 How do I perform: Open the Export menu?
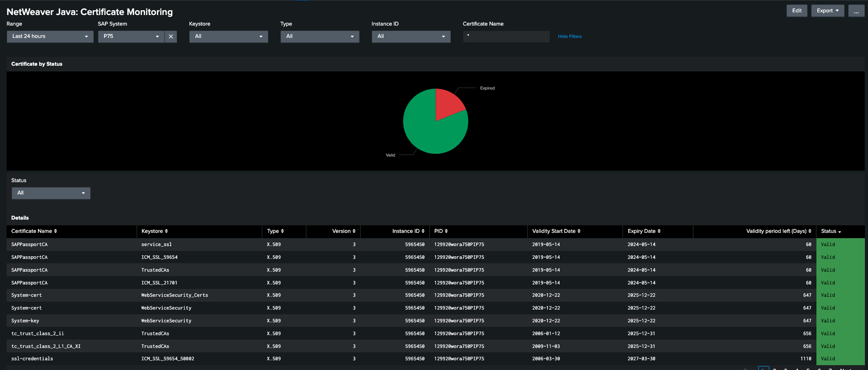click(x=827, y=11)
